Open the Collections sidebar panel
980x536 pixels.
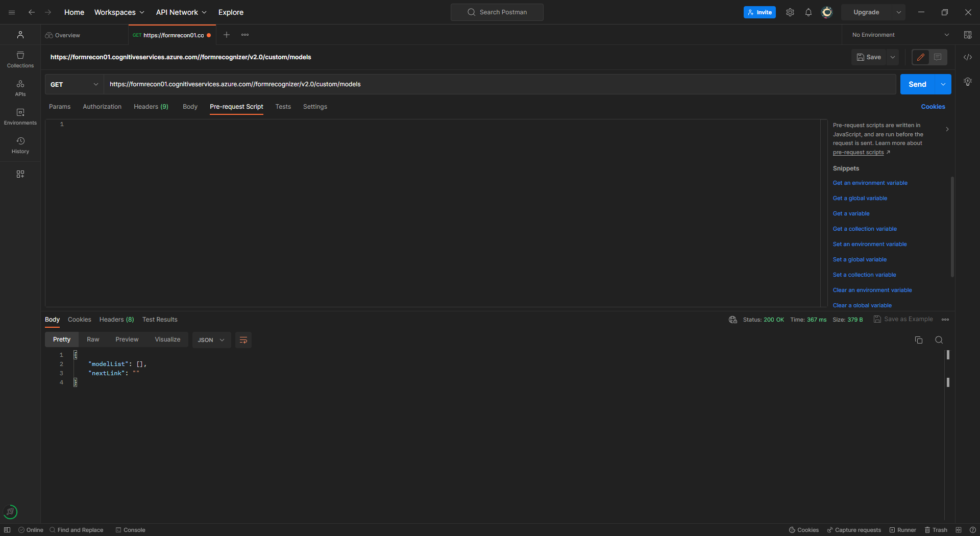coord(20,59)
